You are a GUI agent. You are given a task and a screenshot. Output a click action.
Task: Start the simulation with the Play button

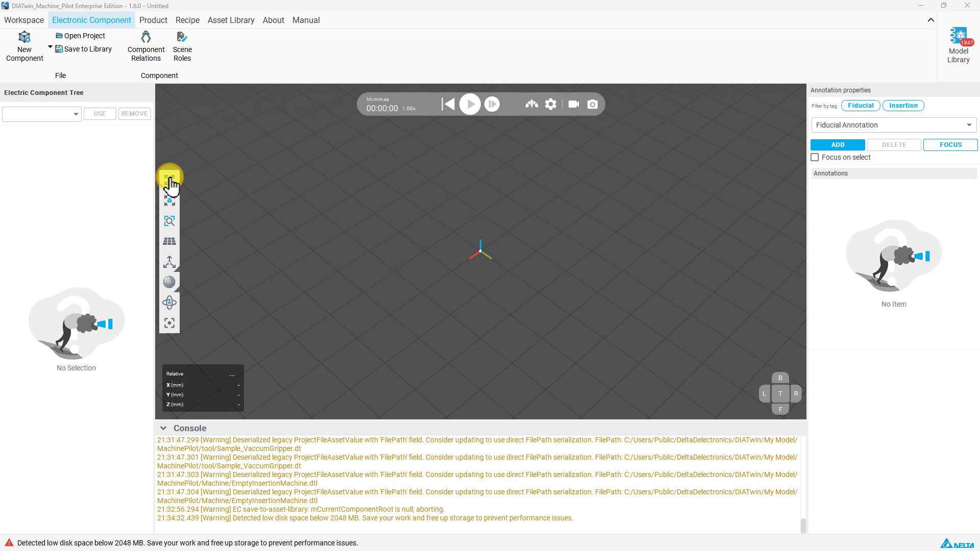click(x=470, y=104)
